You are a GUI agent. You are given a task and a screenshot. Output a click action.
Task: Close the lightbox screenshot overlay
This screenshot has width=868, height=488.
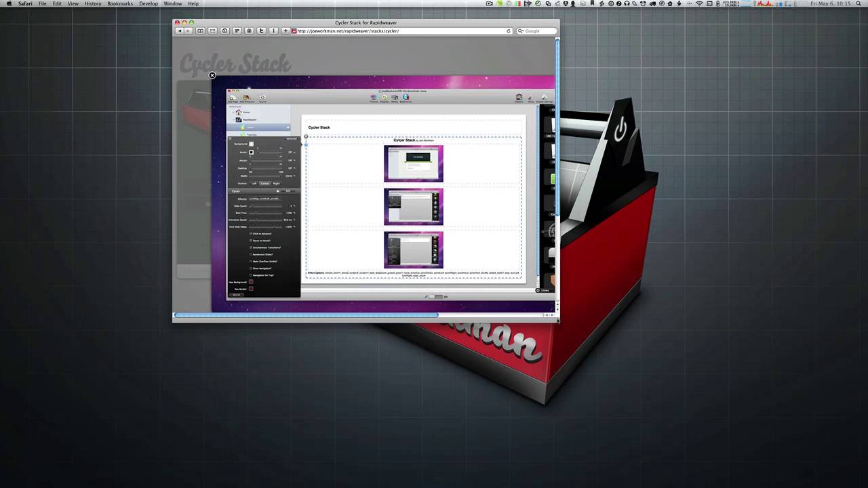point(212,75)
